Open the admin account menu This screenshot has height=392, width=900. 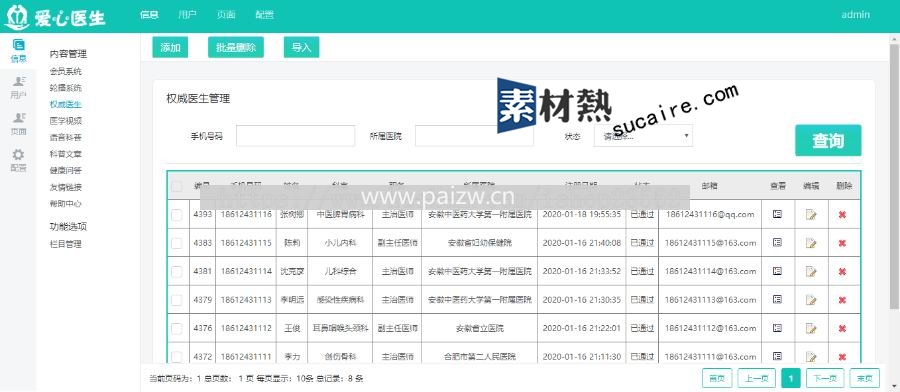(855, 15)
